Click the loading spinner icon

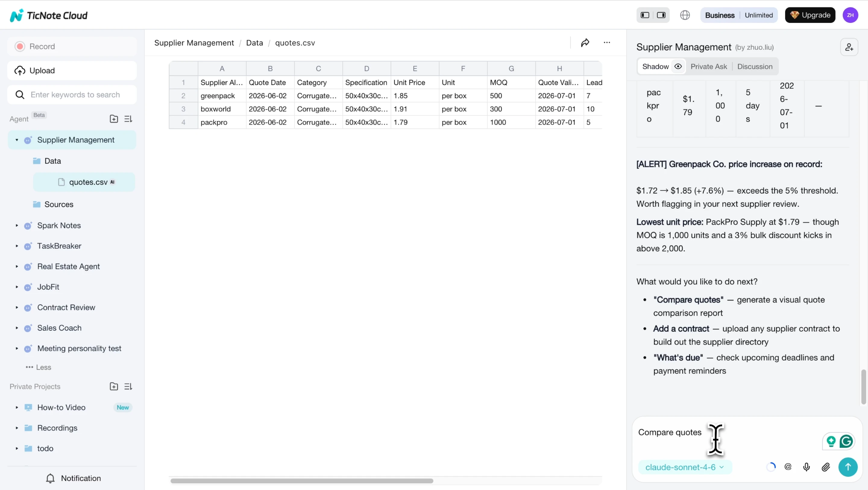[771, 467]
